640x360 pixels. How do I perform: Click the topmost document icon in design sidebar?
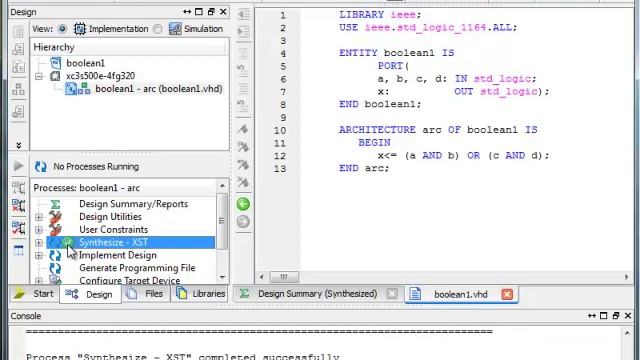tap(18, 31)
